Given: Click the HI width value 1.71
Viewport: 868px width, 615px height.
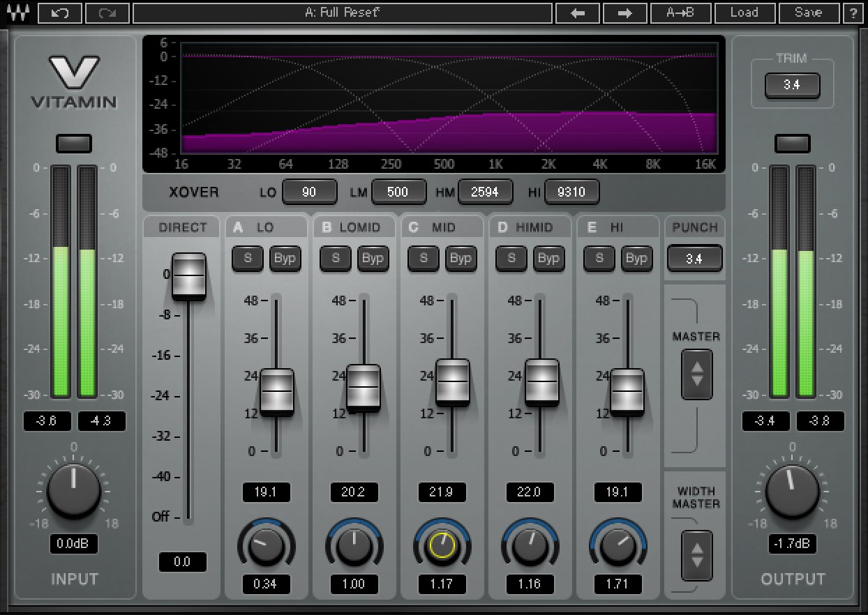Looking at the screenshot, I should (x=618, y=584).
